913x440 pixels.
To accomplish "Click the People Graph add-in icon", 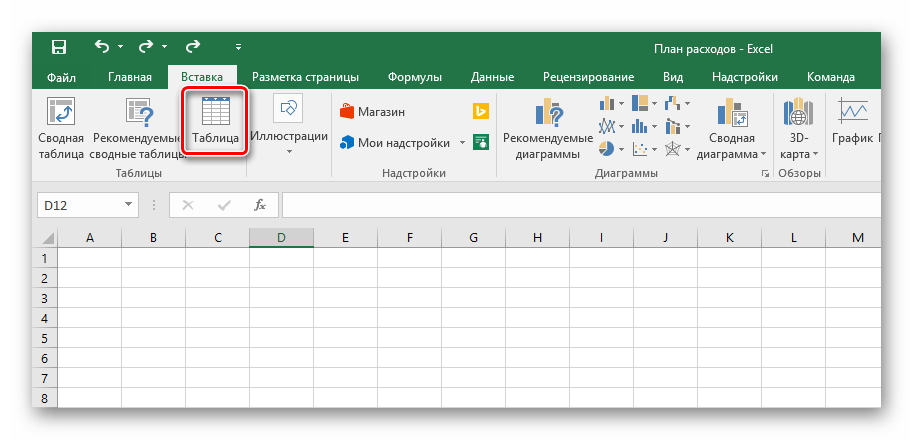I will (x=481, y=142).
